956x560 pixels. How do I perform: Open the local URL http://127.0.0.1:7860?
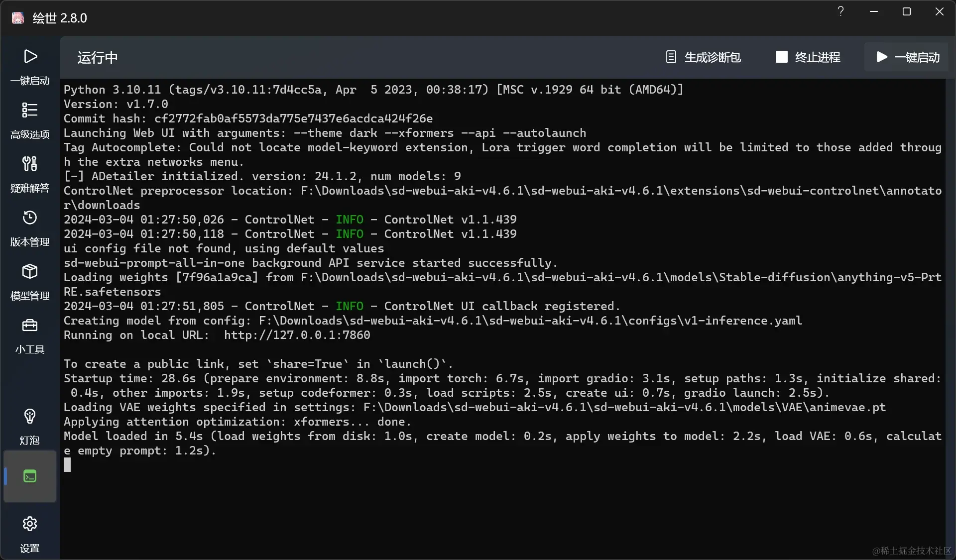pos(297,336)
